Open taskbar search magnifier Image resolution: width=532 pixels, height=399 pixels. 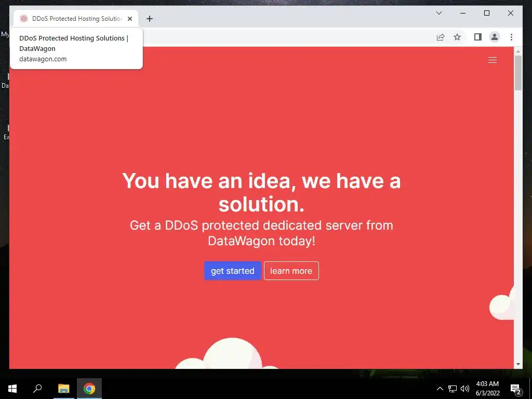(37, 389)
